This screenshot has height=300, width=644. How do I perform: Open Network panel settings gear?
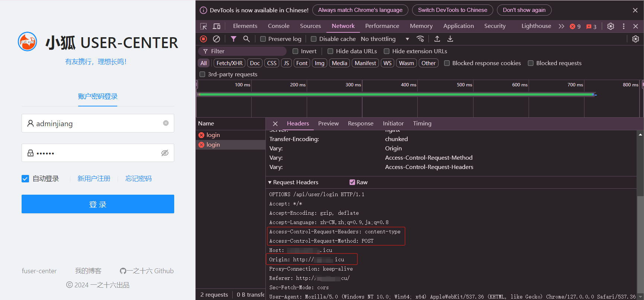[635, 39]
